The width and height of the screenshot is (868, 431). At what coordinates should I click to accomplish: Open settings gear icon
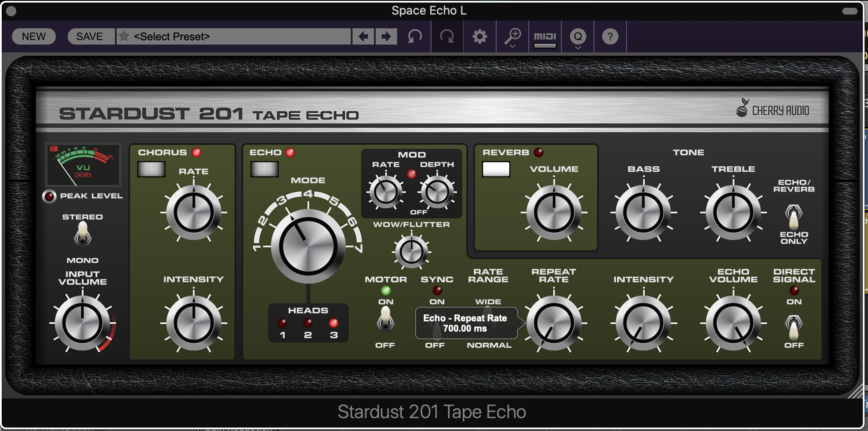(x=480, y=36)
